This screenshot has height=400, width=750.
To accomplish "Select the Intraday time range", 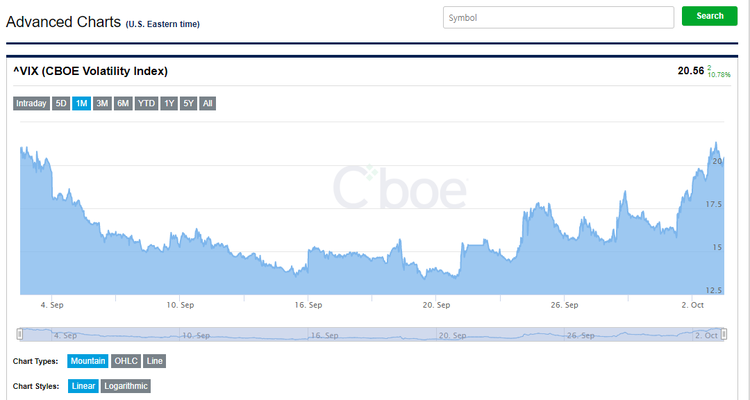I will [x=31, y=103].
